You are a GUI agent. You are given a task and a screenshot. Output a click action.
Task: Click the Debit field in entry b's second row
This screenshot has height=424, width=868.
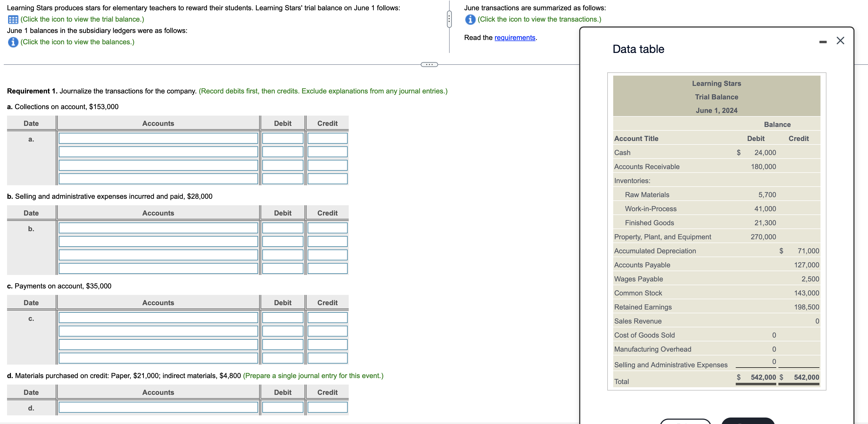282,241
